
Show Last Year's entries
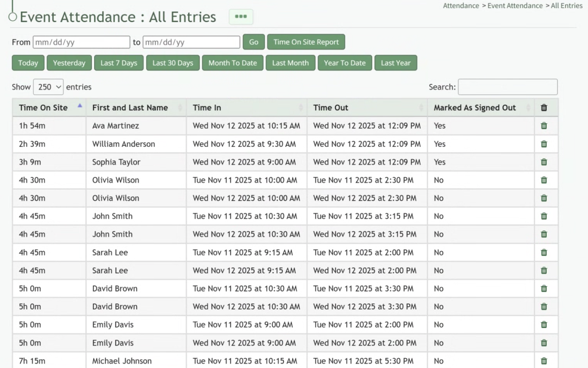[396, 63]
